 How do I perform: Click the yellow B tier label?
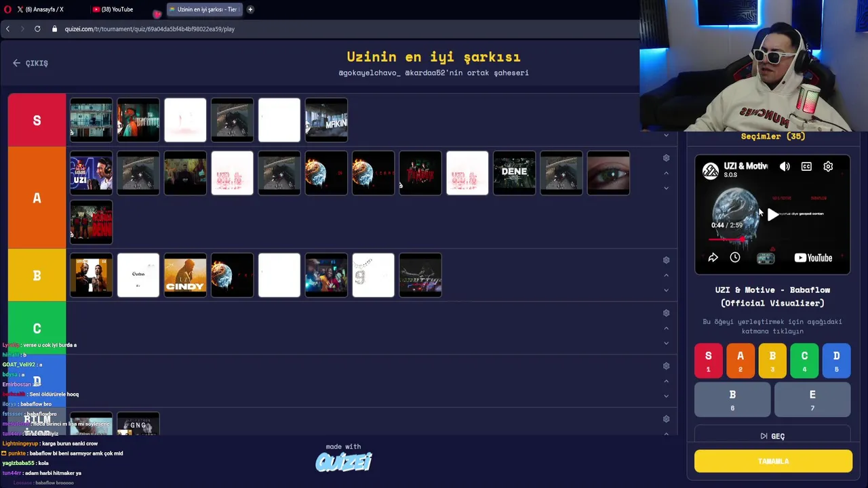pos(37,276)
